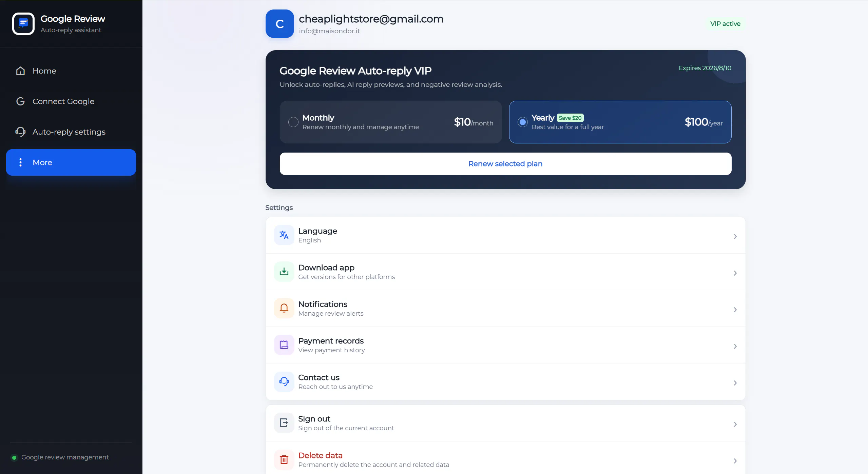This screenshot has height=474, width=868.
Task: Click the info@maisondor.it text
Action: pyautogui.click(x=329, y=31)
